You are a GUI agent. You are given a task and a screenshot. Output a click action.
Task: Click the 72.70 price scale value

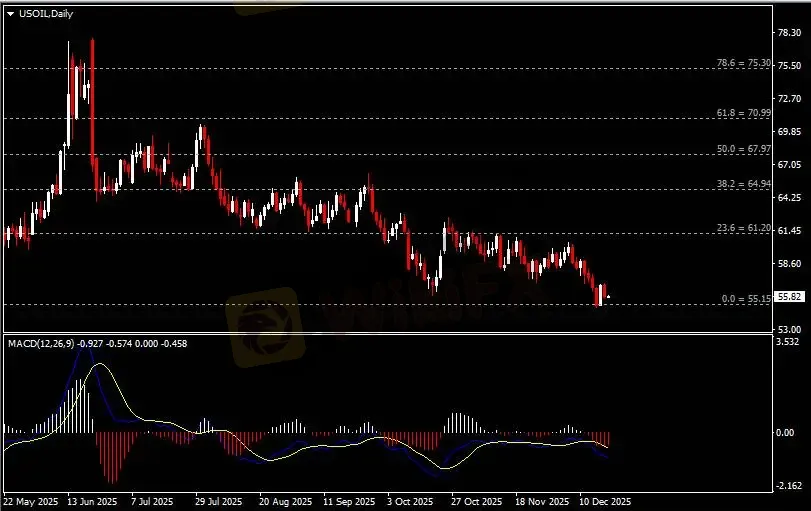tap(789, 99)
